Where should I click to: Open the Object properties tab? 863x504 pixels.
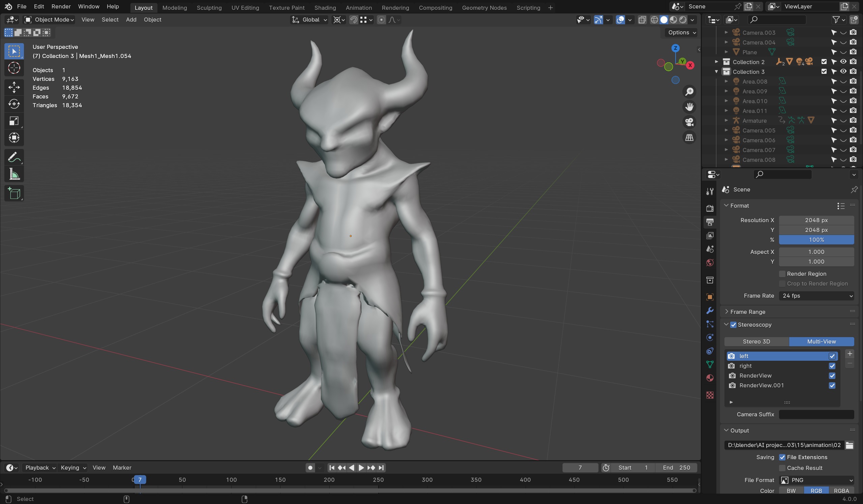click(710, 297)
